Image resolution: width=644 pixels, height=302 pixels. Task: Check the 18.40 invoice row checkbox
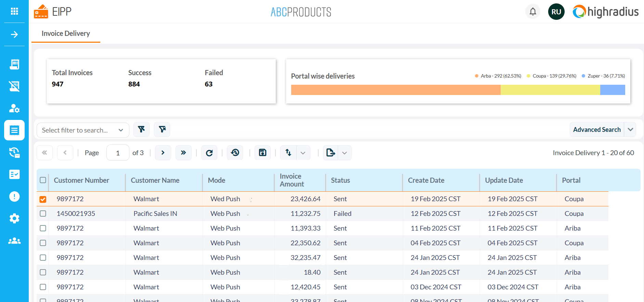43,272
